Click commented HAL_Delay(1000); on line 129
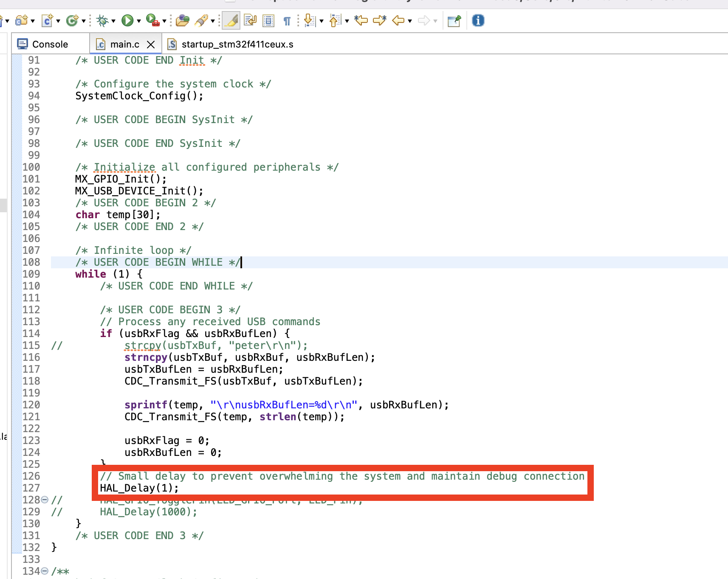Image resolution: width=728 pixels, height=579 pixels. (x=149, y=512)
